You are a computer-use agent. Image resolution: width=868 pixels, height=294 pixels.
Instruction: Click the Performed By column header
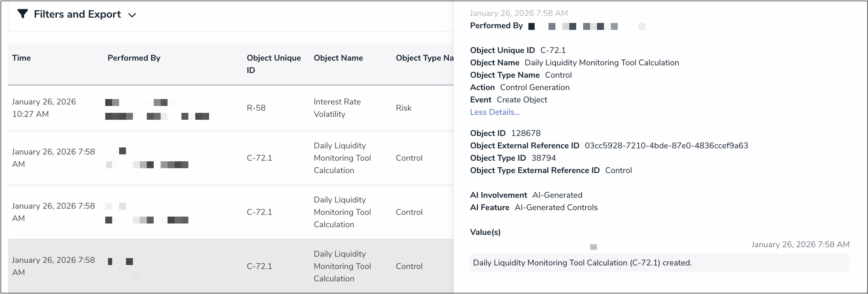tap(134, 58)
